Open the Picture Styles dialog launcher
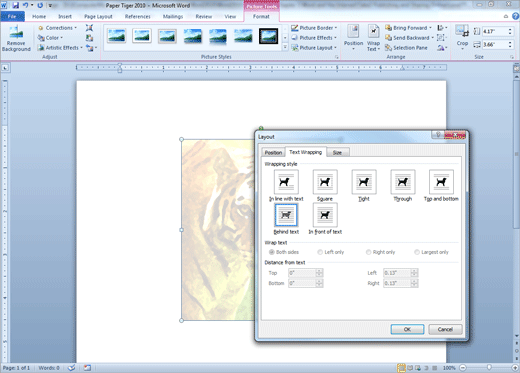The image size is (520, 373). click(x=337, y=57)
